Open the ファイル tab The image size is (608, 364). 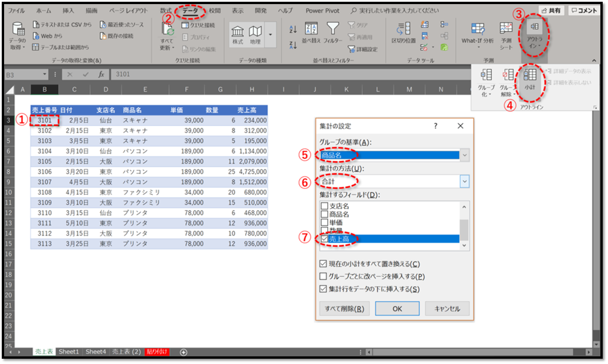[16, 11]
